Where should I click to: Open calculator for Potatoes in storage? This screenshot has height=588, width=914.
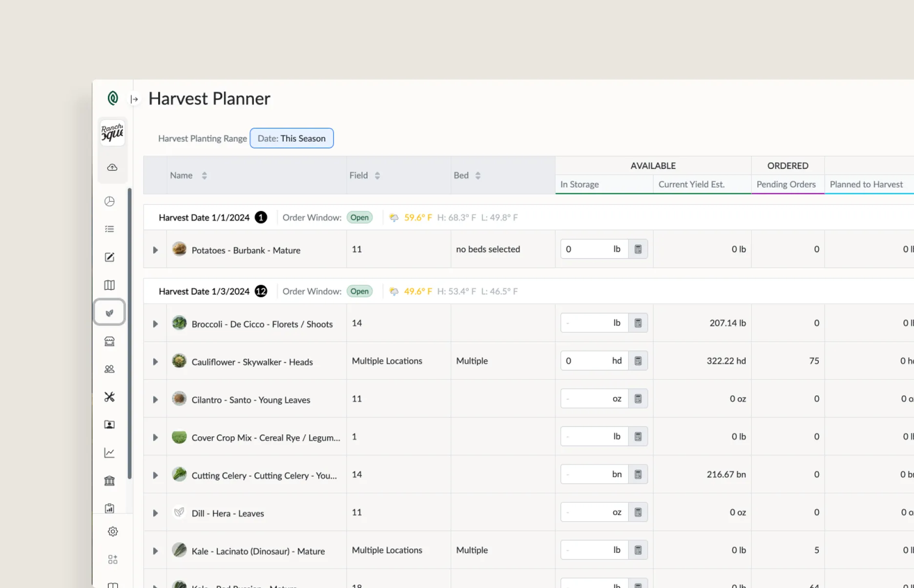pos(638,249)
